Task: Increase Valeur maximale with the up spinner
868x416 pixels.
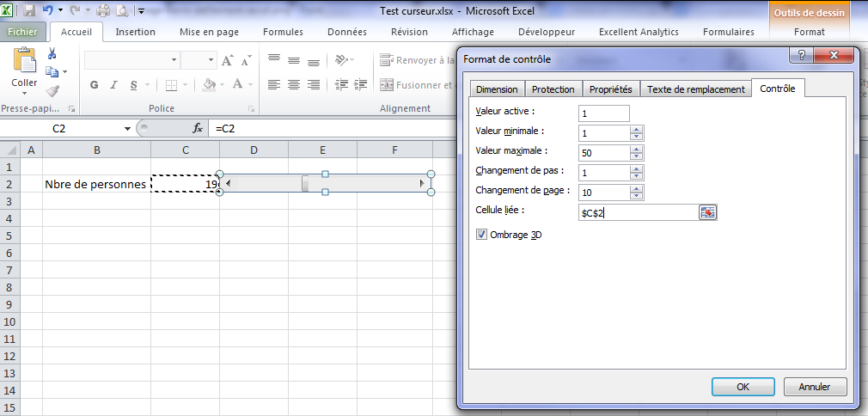Action: pos(636,149)
